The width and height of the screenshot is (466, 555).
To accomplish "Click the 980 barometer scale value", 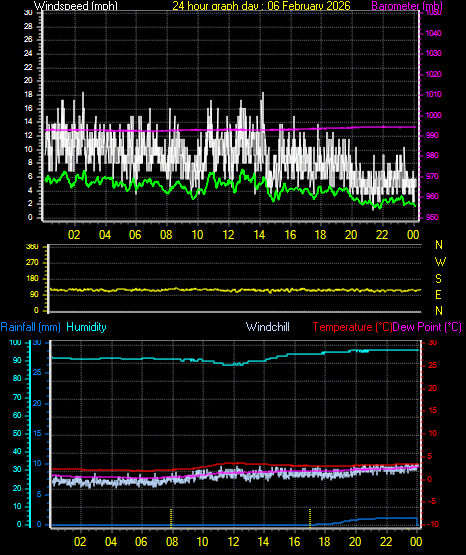I will click(x=432, y=155).
